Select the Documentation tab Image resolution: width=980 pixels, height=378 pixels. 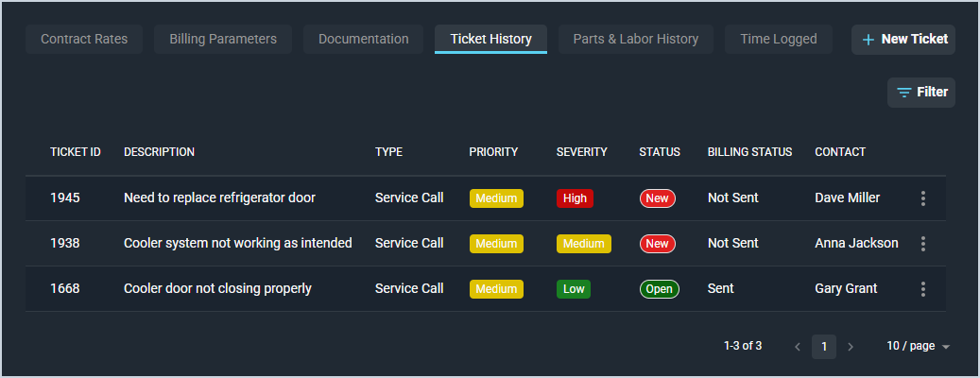pos(364,40)
